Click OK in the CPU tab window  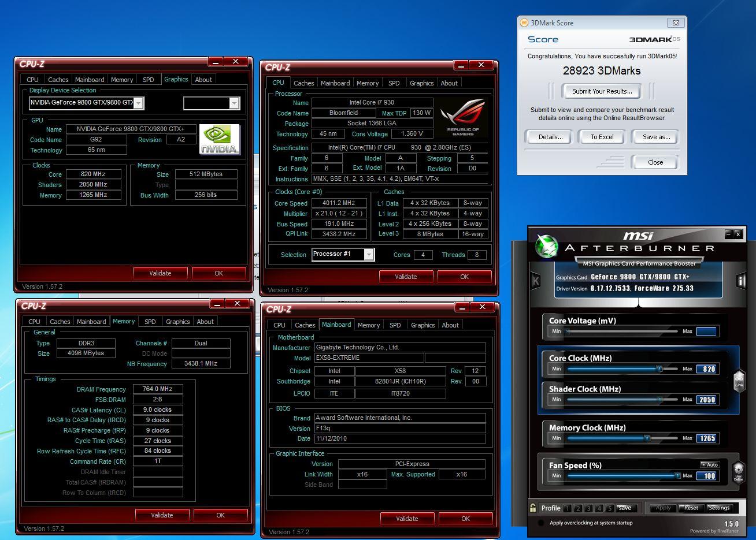pyautogui.click(x=465, y=277)
